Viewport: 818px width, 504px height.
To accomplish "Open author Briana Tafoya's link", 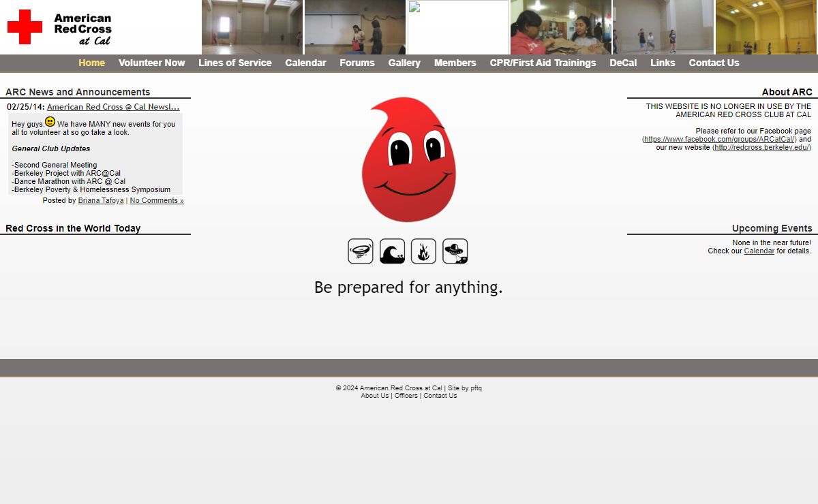I will click(x=101, y=201).
